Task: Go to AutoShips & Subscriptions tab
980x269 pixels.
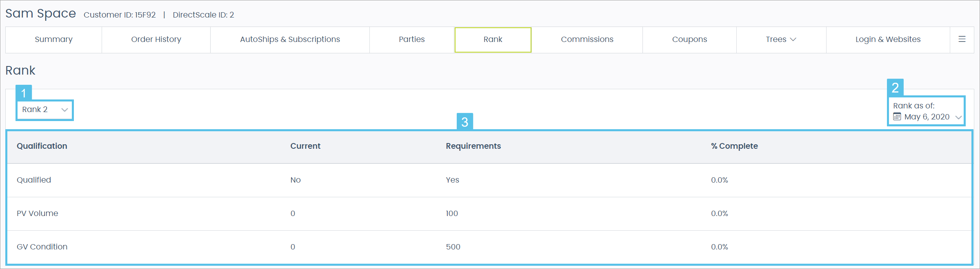Action: tap(290, 40)
